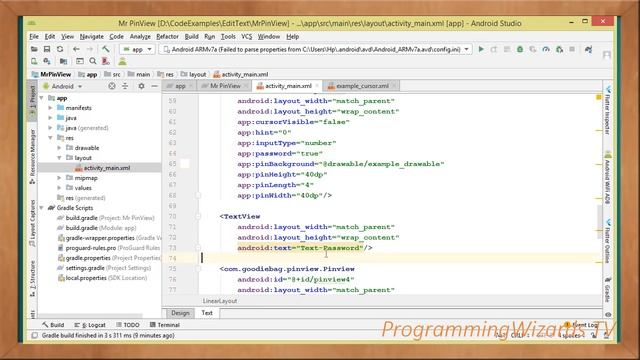Click the Sync Project with Gradle icon
The height and width of the screenshot is (360, 640).
589,49
